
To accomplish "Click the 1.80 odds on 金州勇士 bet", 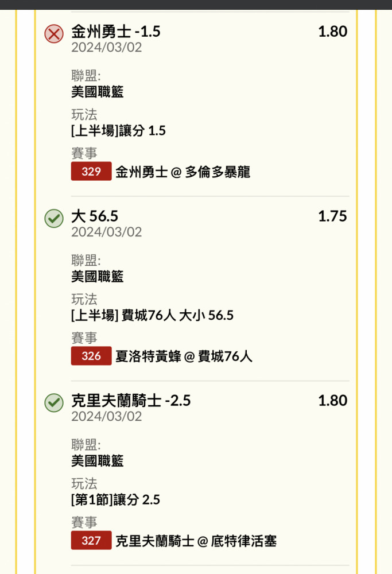I will click(x=332, y=32).
